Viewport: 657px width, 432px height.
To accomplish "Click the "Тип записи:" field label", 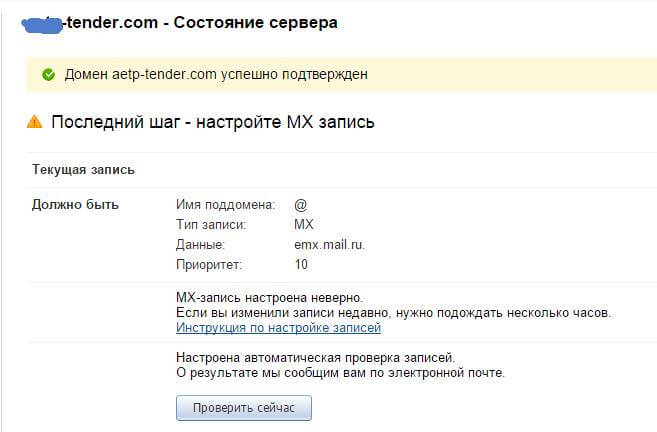I will 210,225.
